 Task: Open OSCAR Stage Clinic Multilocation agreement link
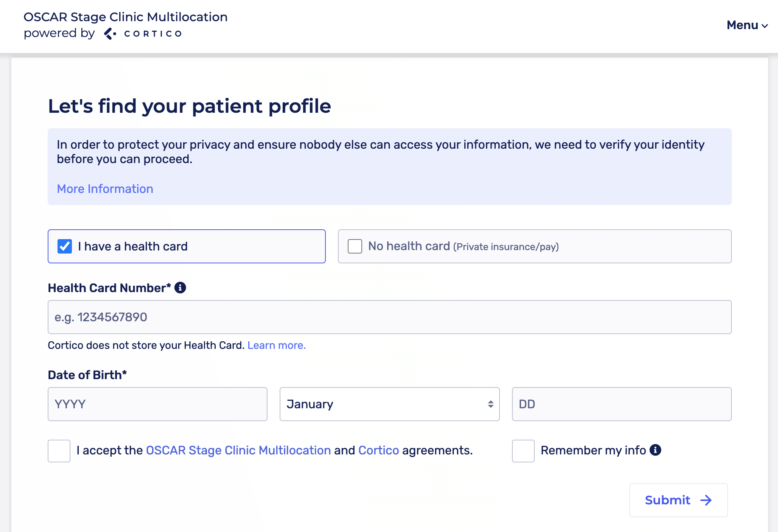coord(238,450)
